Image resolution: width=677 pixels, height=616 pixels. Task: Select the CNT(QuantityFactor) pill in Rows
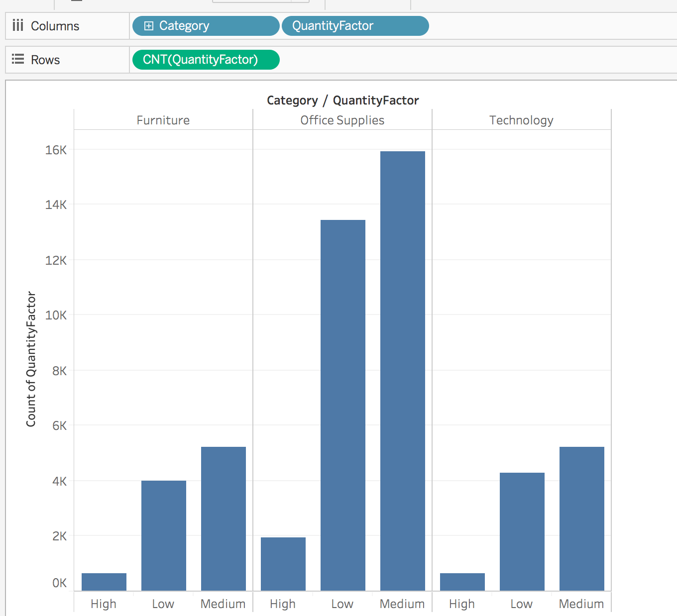click(x=206, y=60)
